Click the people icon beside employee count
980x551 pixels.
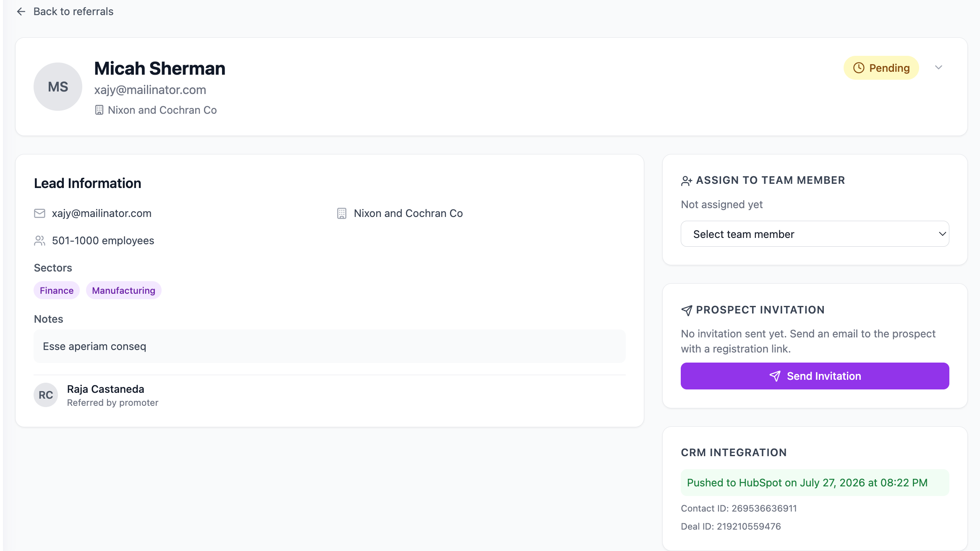tap(39, 241)
